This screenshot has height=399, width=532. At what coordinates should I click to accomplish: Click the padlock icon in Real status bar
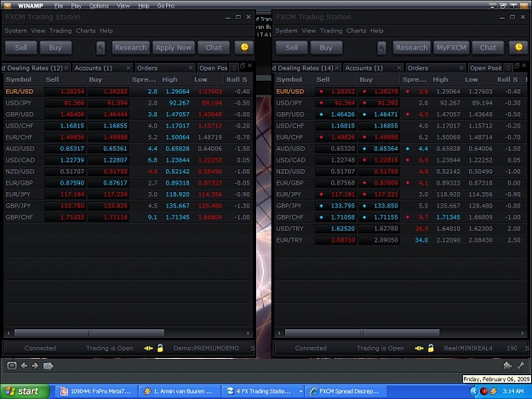pos(431,348)
